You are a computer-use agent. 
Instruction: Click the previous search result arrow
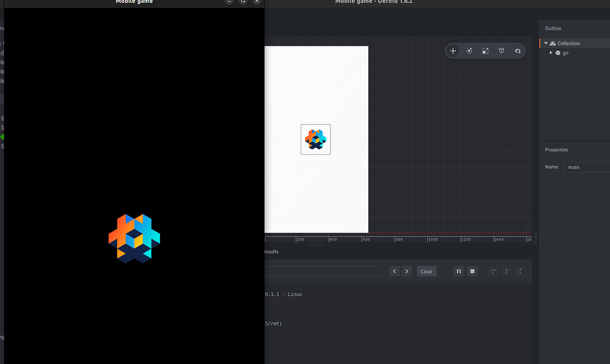point(394,271)
